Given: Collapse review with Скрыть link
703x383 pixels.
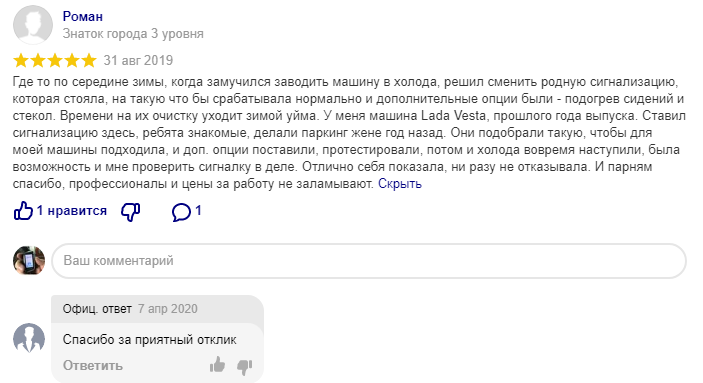Looking at the screenshot, I should point(400,183).
